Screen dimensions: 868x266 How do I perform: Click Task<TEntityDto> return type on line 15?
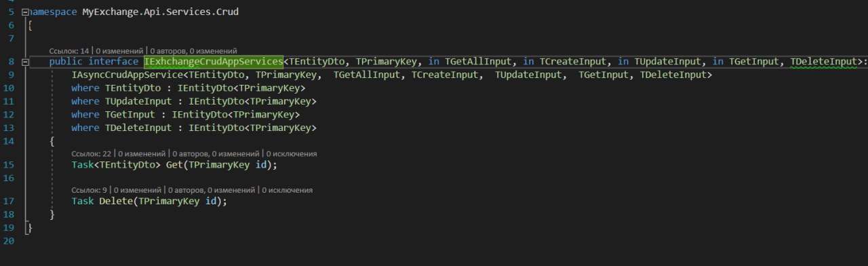(116, 165)
